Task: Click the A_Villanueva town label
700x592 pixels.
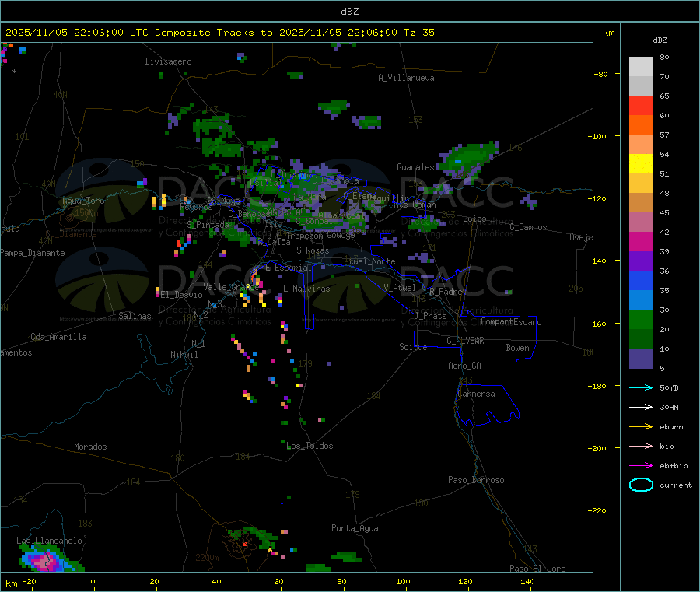Action: click(406, 78)
